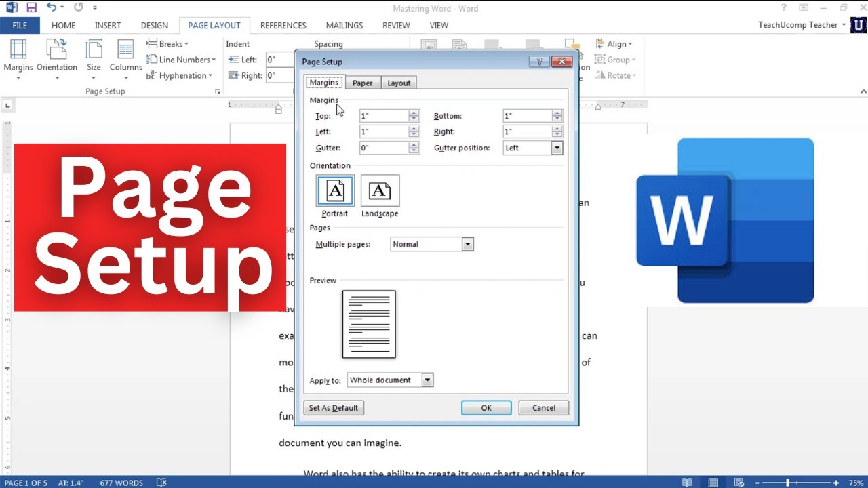This screenshot has width=868, height=488.
Task: Click the Set As Default button
Action: (x=334, y=408)
